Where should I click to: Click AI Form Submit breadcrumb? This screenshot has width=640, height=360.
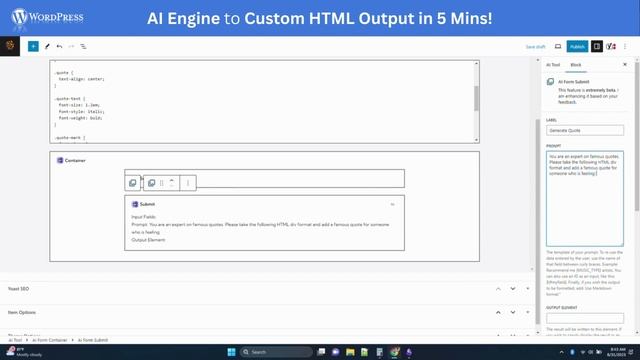(x=93, y=340)
